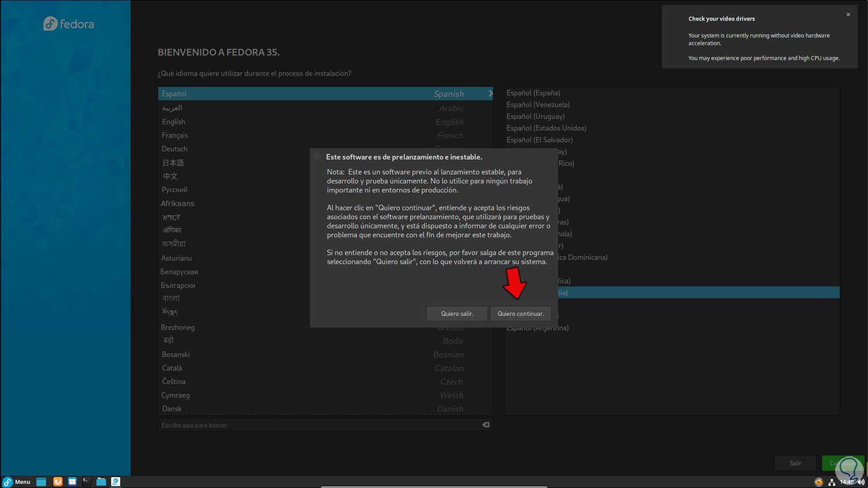
Task: Select the Arabic language row
Action: (325, 108)
